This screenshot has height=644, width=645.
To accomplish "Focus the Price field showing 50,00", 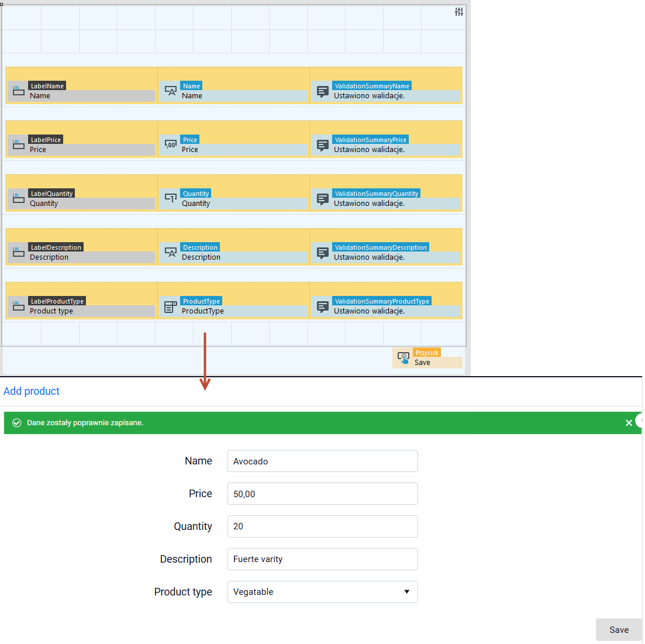I will pyautogui.click(x=323, y=494).
